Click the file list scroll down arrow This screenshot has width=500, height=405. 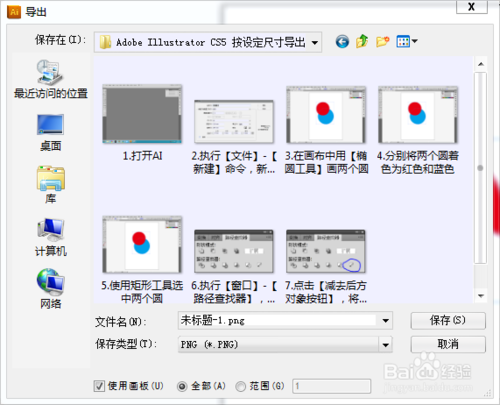click(x=481, y=296)
